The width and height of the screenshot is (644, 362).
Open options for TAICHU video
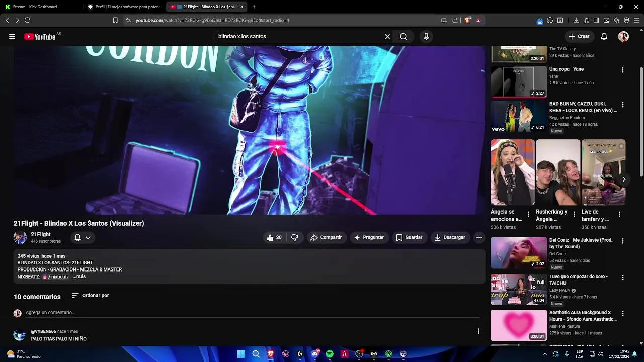pos(623,278)
